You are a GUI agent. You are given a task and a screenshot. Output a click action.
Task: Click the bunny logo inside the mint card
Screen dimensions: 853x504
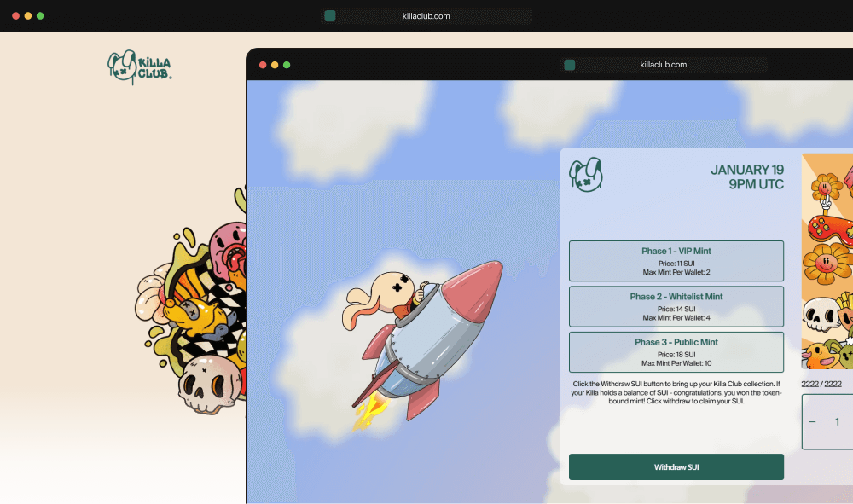(x=587, y=176)
